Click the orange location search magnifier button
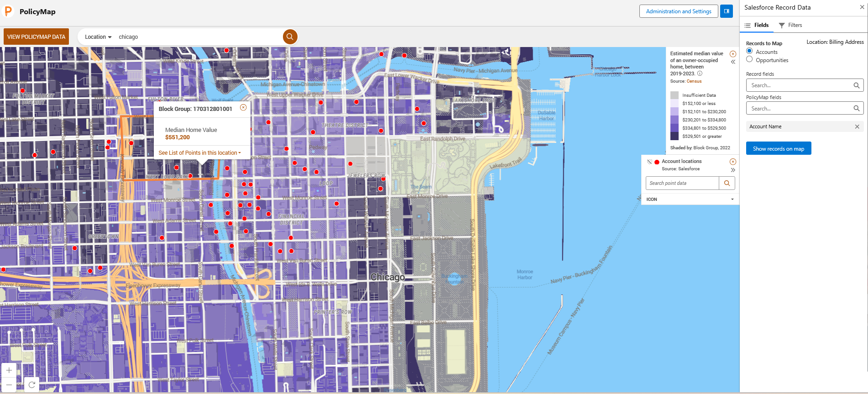The width and height of the screenshot is (868, 394). (290, 37)
